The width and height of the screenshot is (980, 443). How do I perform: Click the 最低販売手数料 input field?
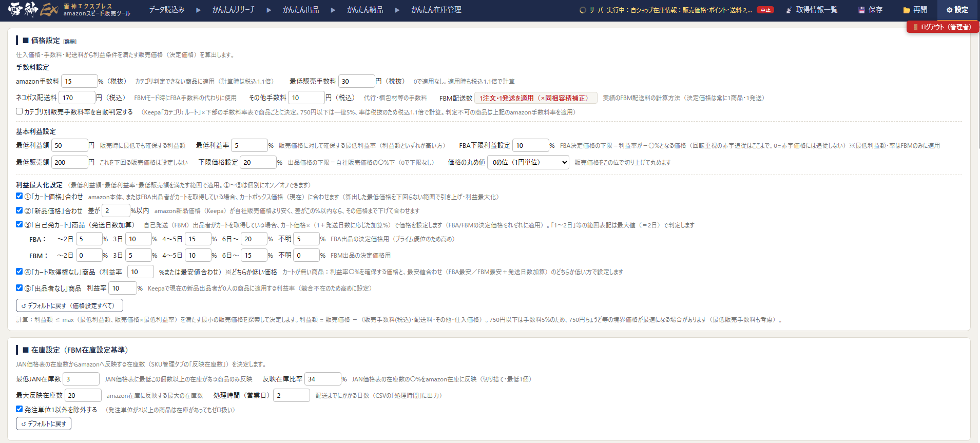pos(356,81)
